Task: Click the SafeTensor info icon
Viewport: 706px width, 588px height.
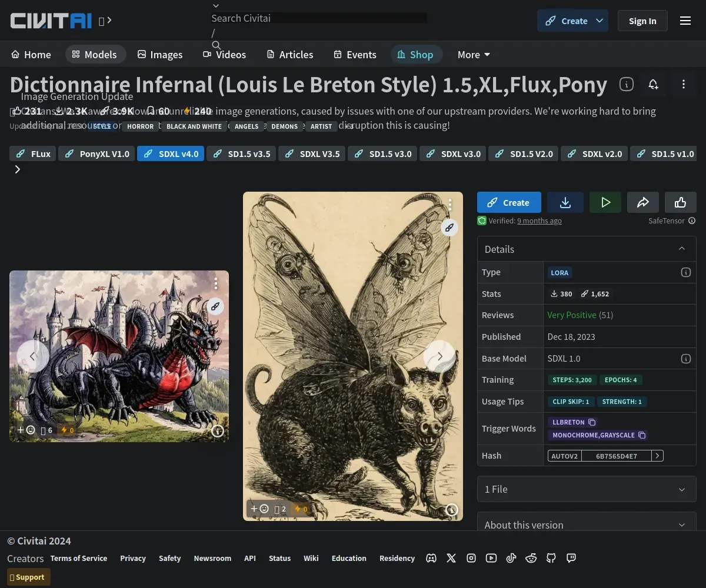Action: point(692,221)
